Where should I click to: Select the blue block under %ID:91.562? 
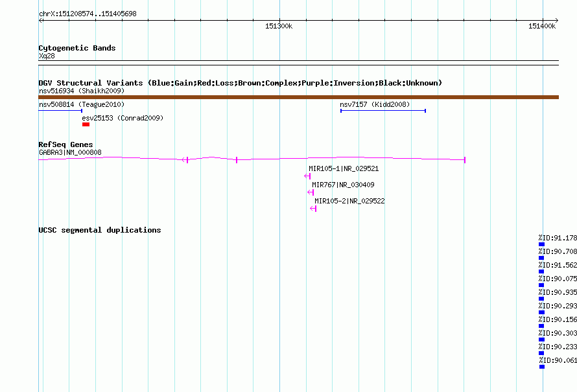[x=541, y=271]
